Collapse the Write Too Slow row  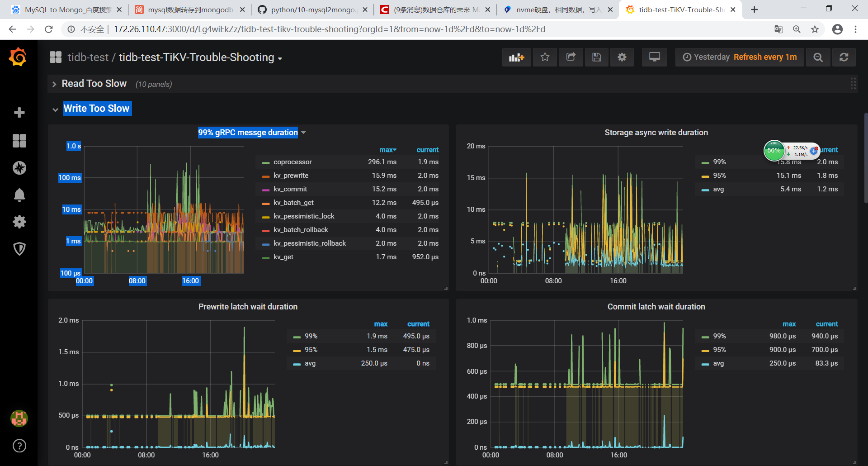point(96,109)
